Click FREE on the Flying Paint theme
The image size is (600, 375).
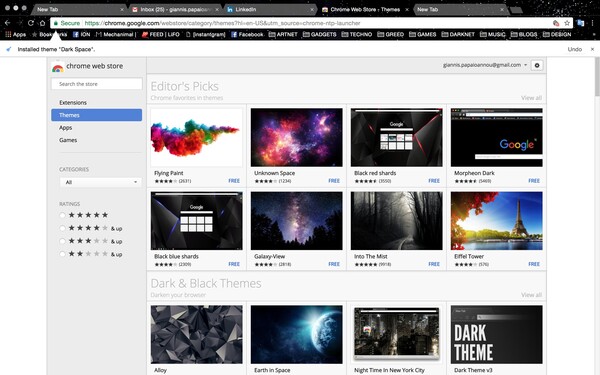234,181
